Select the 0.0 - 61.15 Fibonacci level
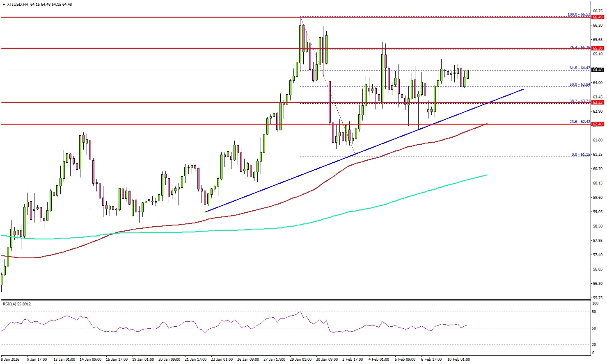Image resolution: width=607 pixels, height=364 pixels. 580,155
